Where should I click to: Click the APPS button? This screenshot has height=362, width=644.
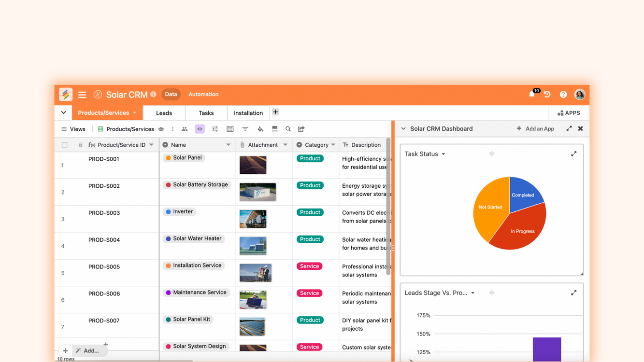(569, 113)
